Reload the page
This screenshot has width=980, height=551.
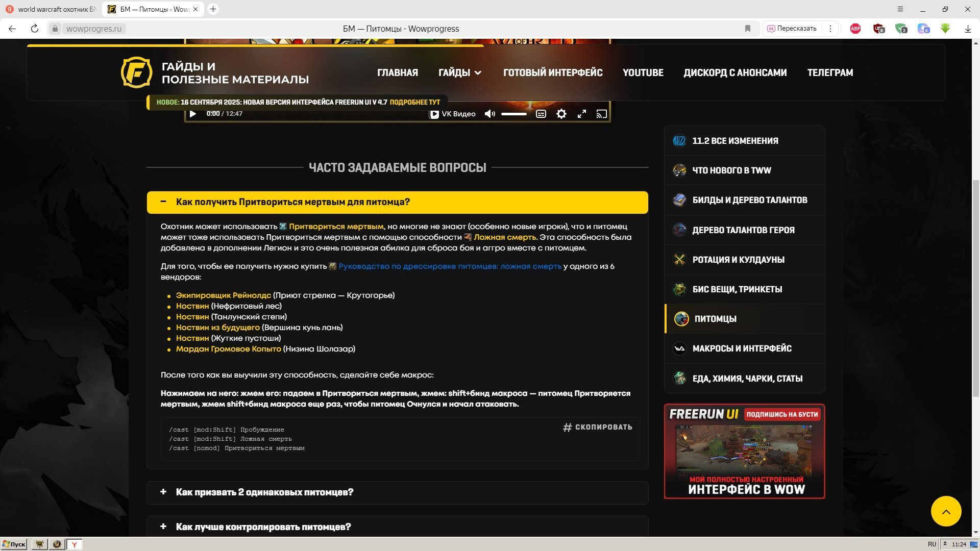click(x=35, y=29)
